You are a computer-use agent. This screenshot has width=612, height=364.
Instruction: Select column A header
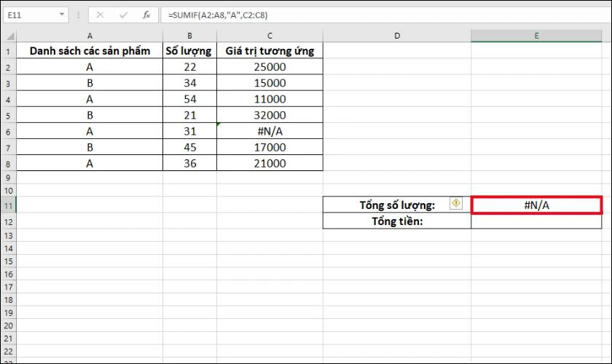click(x=90, y=36)
